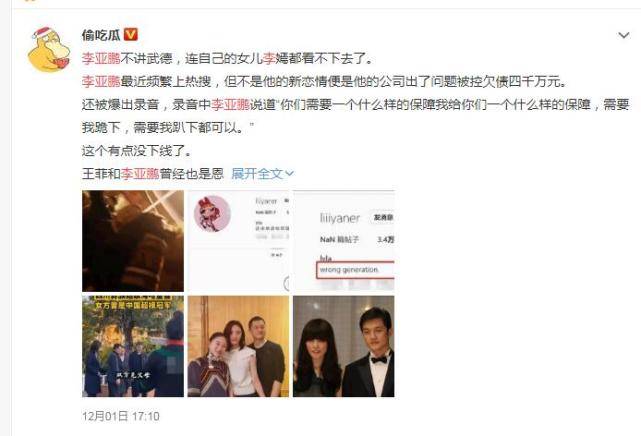
Task: Click post text line 这个有点没下线了
Action: (137, 151)
